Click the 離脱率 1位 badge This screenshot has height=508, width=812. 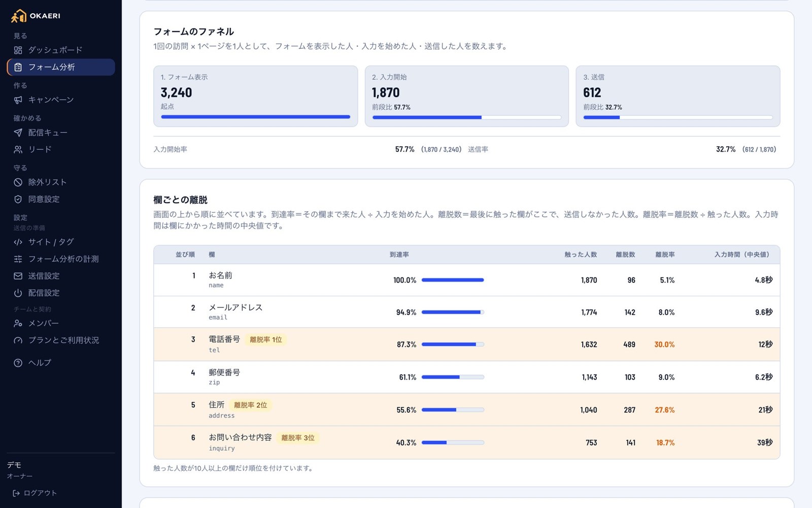coord(266,340)
